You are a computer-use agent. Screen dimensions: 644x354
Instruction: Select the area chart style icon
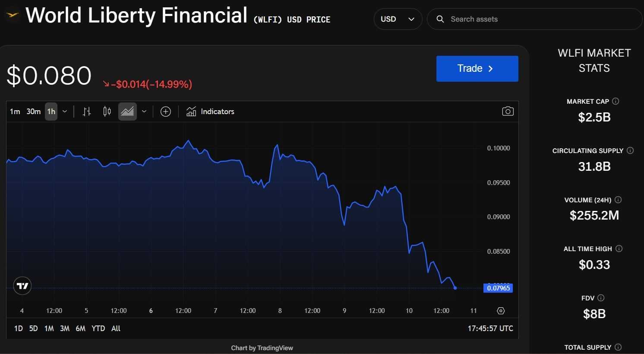(x=127, y=112)
